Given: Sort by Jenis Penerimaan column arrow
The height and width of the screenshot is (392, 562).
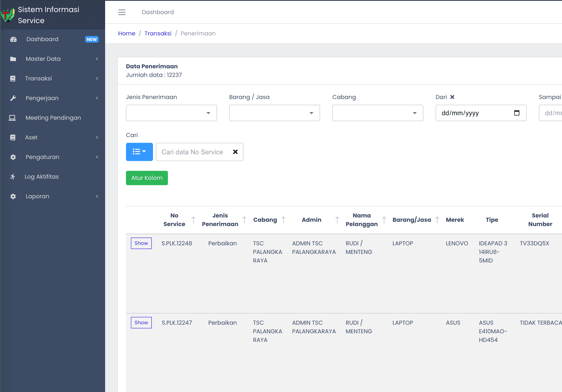Looking at the screenshot, I should point(244,220).
